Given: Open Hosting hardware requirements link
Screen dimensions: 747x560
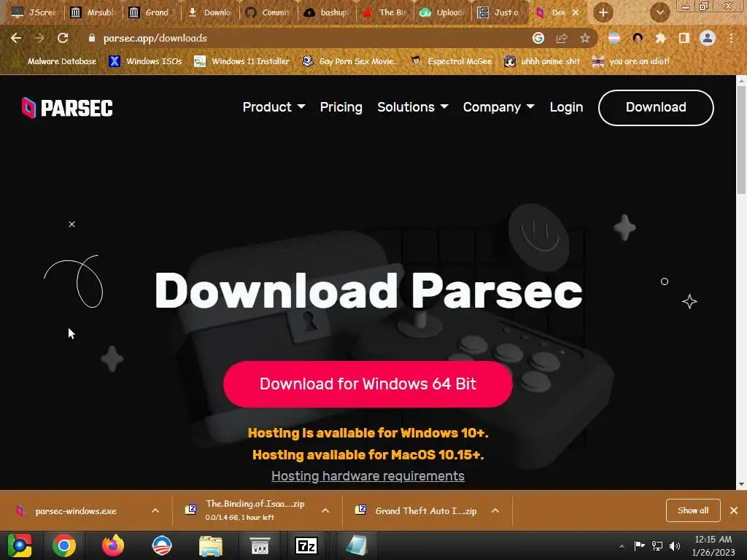Looking at the screenshot, I should tap(368, 475).
